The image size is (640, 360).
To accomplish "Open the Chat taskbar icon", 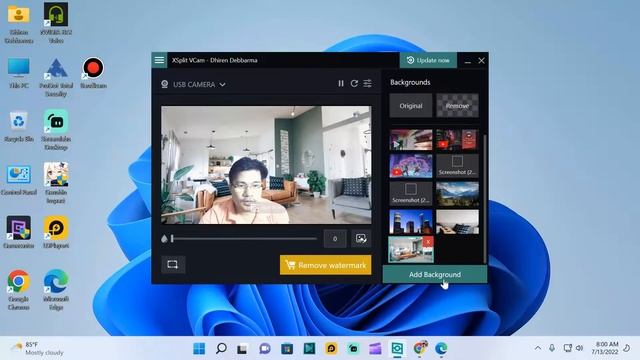I will pos(265,349).
